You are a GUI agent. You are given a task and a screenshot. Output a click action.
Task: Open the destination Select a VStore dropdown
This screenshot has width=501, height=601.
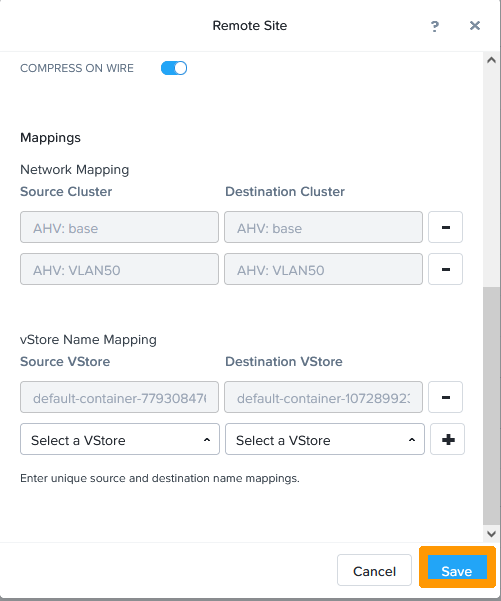click(325, 439)
